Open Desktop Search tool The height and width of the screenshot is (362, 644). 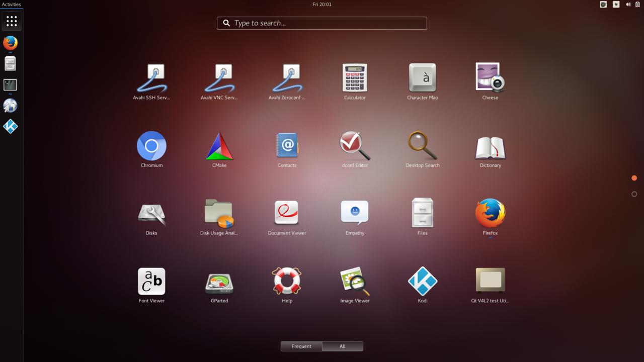pos(423,149)
